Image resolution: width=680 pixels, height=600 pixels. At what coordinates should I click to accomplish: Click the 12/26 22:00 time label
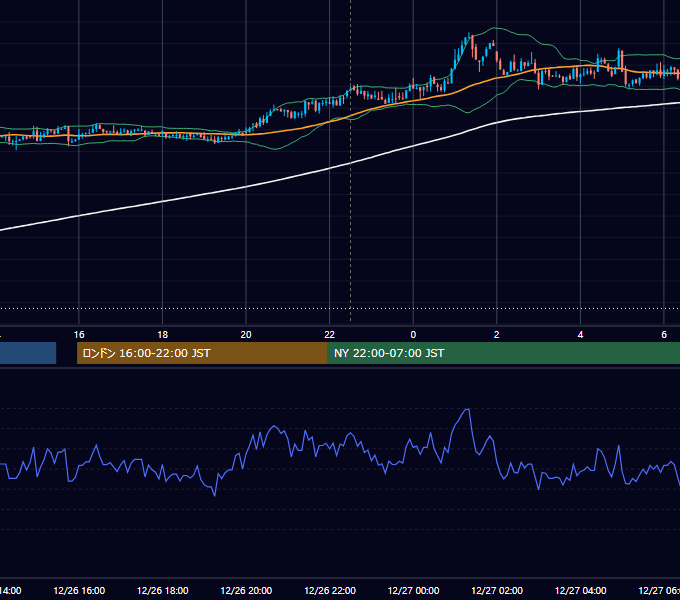[330, 590]
